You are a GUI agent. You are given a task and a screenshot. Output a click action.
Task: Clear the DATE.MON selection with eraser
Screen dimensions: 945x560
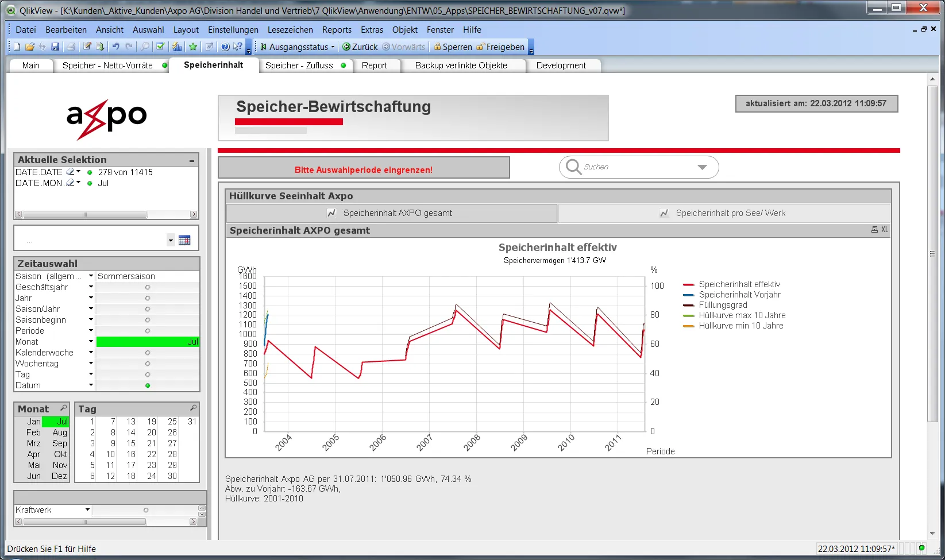(x=70, y=183)
